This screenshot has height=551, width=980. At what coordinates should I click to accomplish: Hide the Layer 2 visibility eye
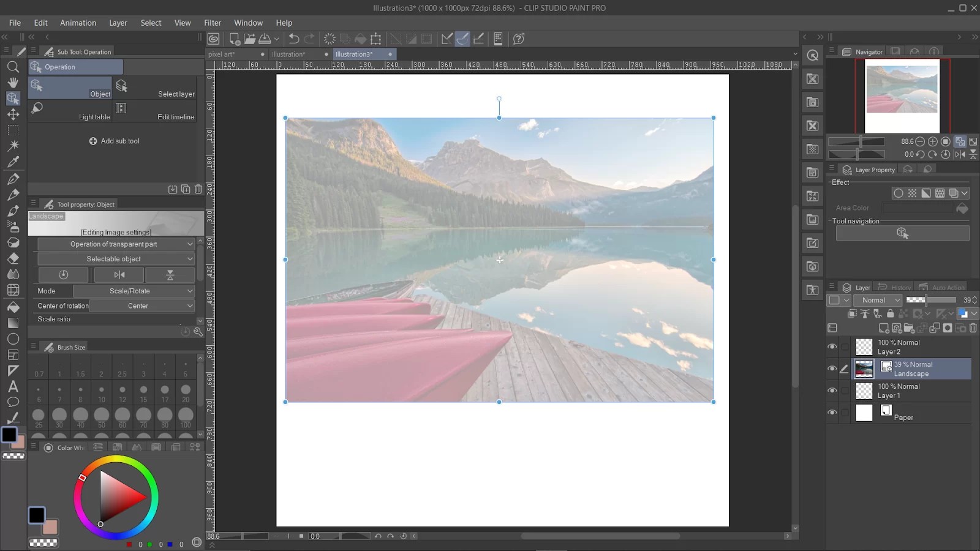coord(833,347)
